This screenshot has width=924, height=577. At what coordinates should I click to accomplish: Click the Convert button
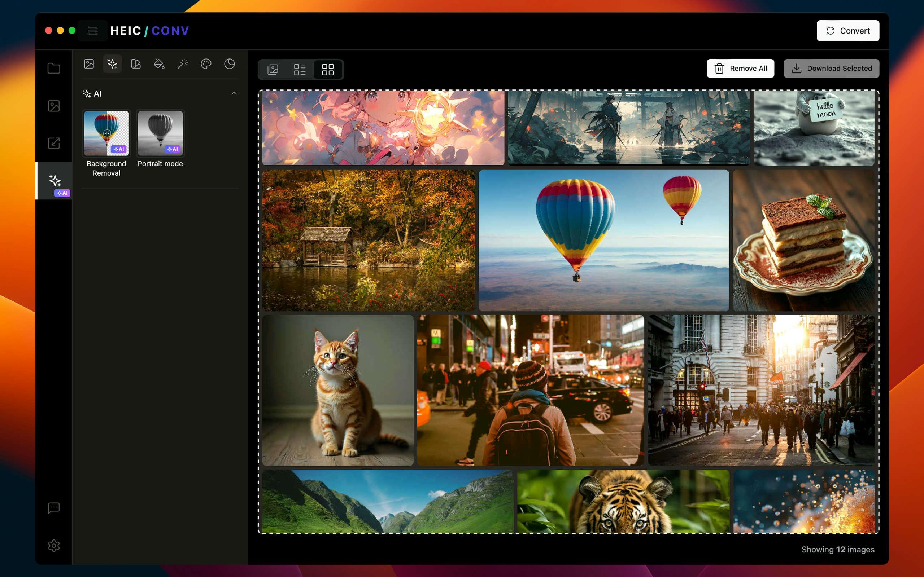click(848, 31)
